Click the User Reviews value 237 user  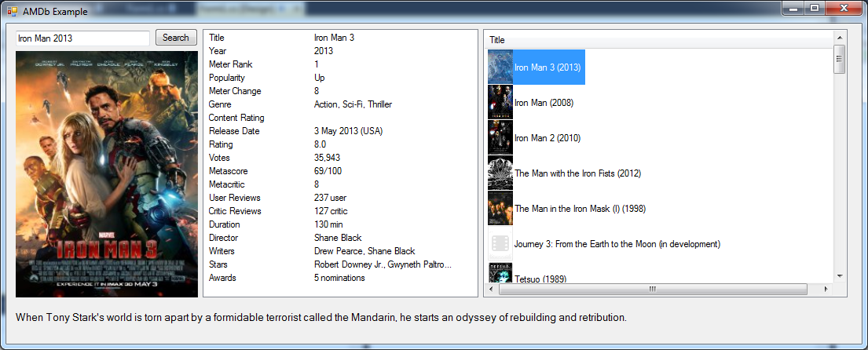[330, 198]
